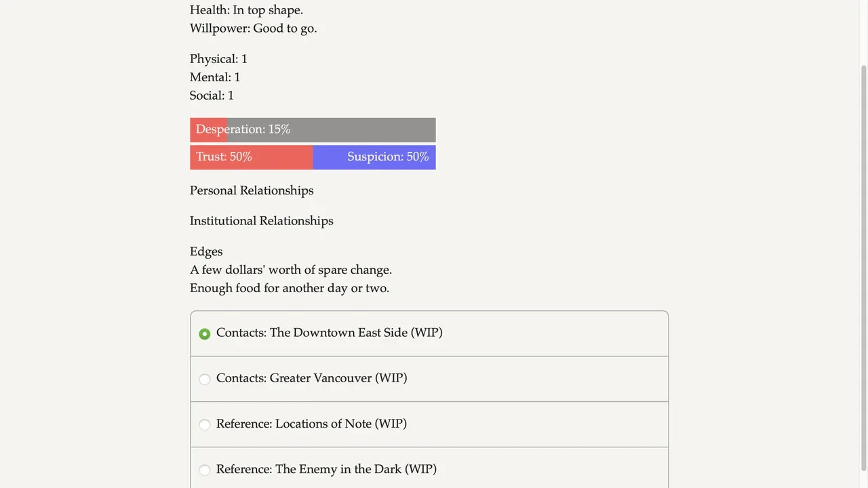
Task: Select Reference: Locations of Note radio button
Action: pyautogui.click(x=205, y=424)
